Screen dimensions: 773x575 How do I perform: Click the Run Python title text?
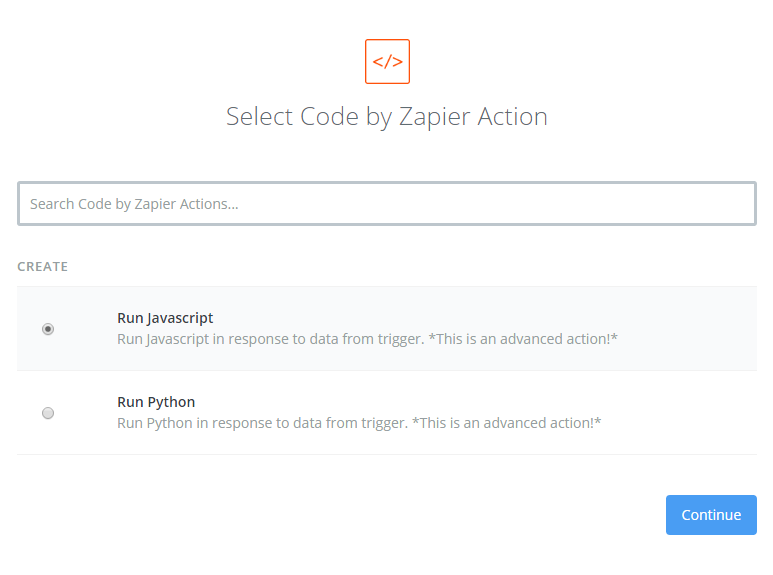(156, 402)
